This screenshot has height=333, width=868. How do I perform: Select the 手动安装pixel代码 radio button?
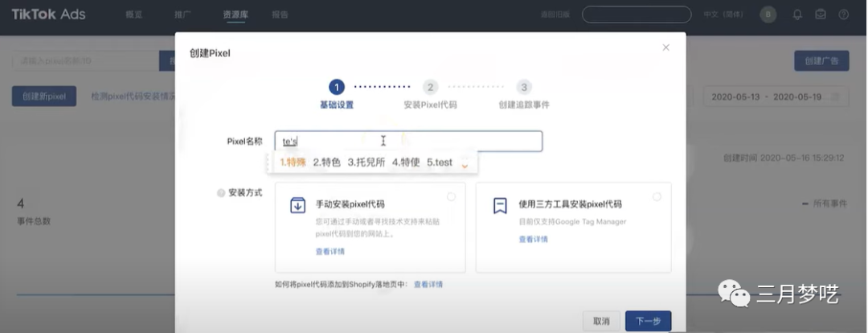click(451, 196)
